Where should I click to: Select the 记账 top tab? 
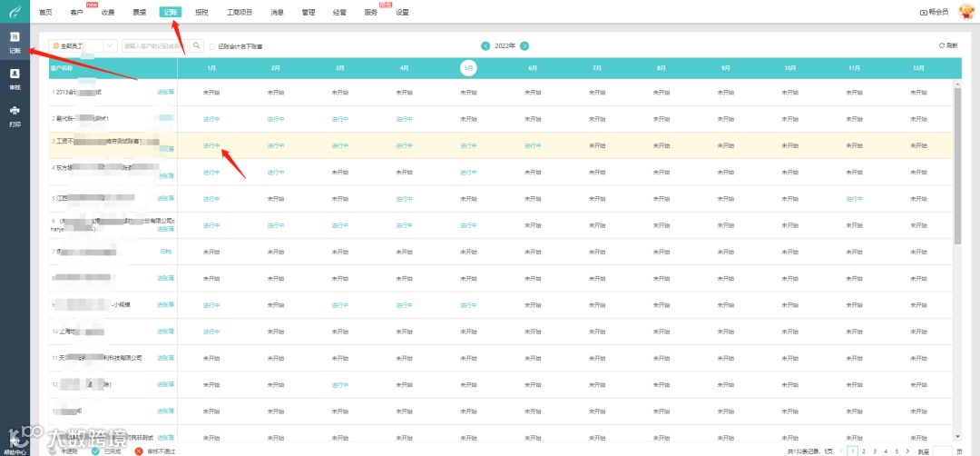click(x=170, y=12)
